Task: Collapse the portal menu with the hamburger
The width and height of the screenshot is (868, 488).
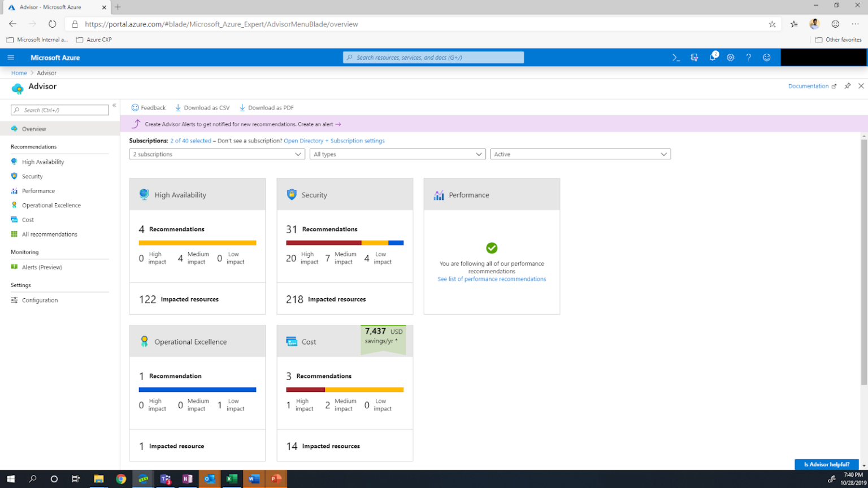Action: coord(11,57)
